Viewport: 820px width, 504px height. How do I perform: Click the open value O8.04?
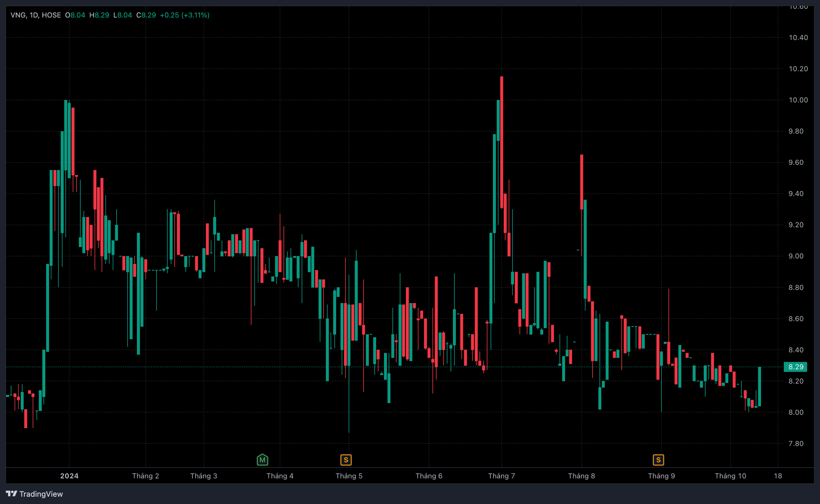pyautogui.click(x=75, y=15)
